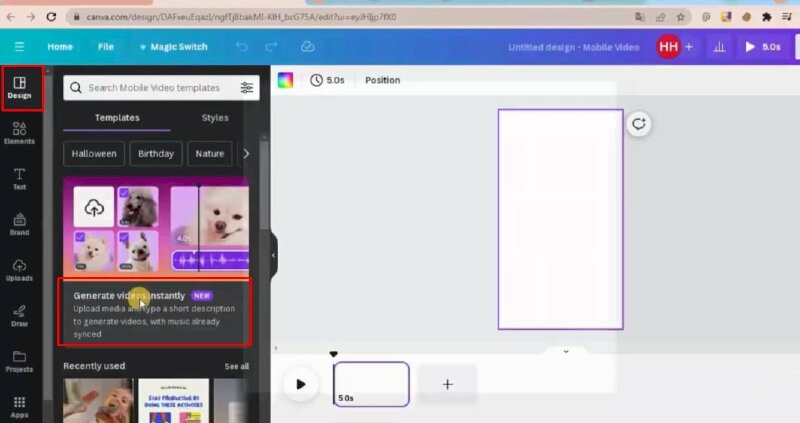Click the cloud save status icon
Screen dimensions: 800x423
tap(307, 47)
